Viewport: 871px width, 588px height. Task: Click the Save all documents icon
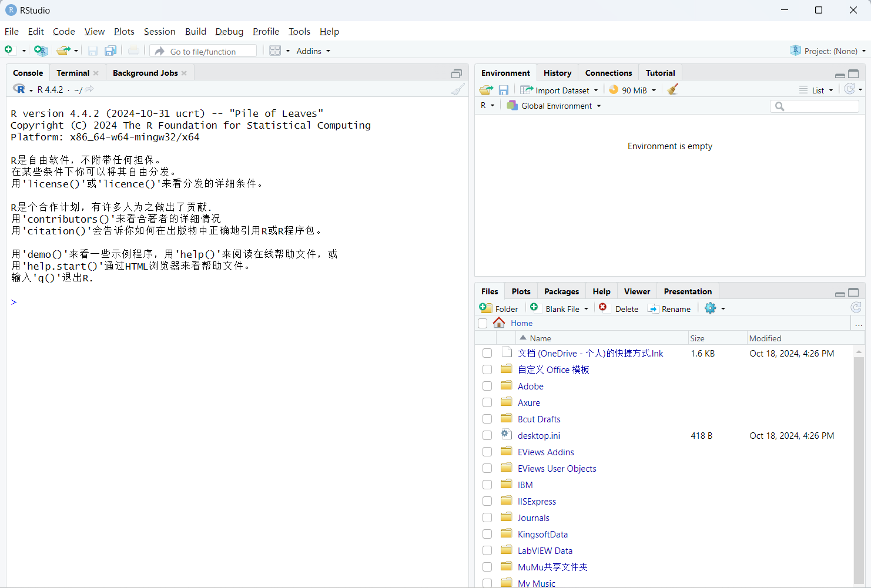(x=110, y=51)
